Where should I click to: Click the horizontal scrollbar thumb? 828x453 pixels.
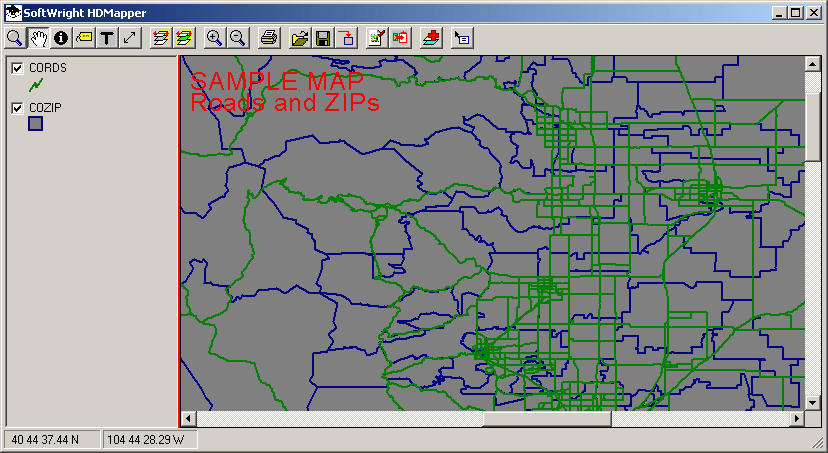point(547,419)
